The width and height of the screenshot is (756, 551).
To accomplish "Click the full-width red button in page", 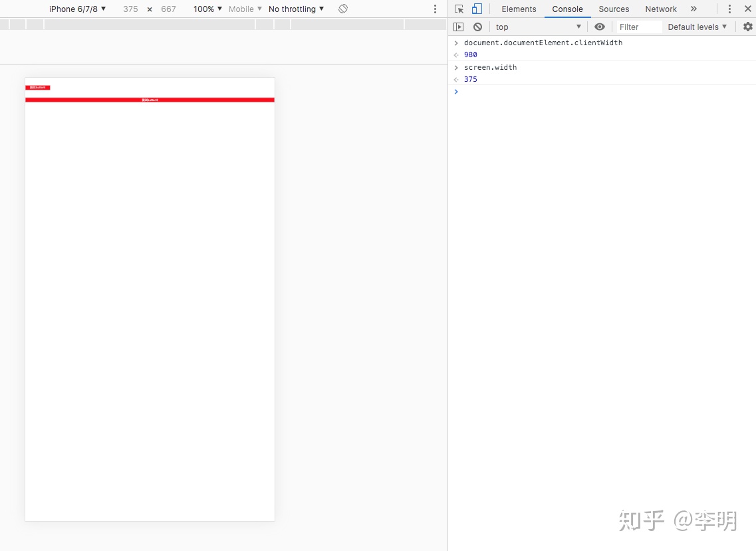I will (x=150, y=100).
